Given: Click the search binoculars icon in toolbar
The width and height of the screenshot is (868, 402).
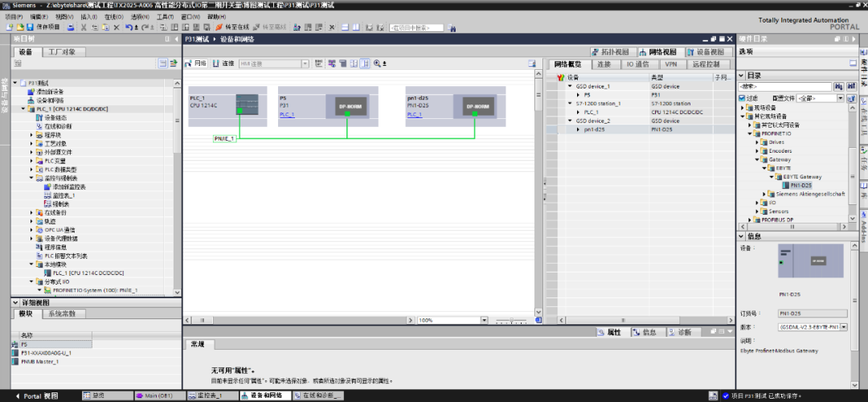Looking at the screenshot, I should point(451,27).
